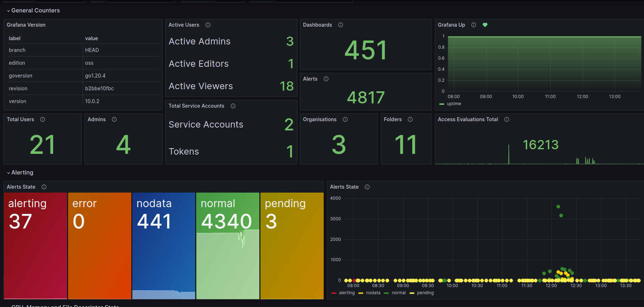Click info icon beside Access Evaluations Total
Image resolution: width=644 pixels, height=307 pixels.
tap(507, 119)
